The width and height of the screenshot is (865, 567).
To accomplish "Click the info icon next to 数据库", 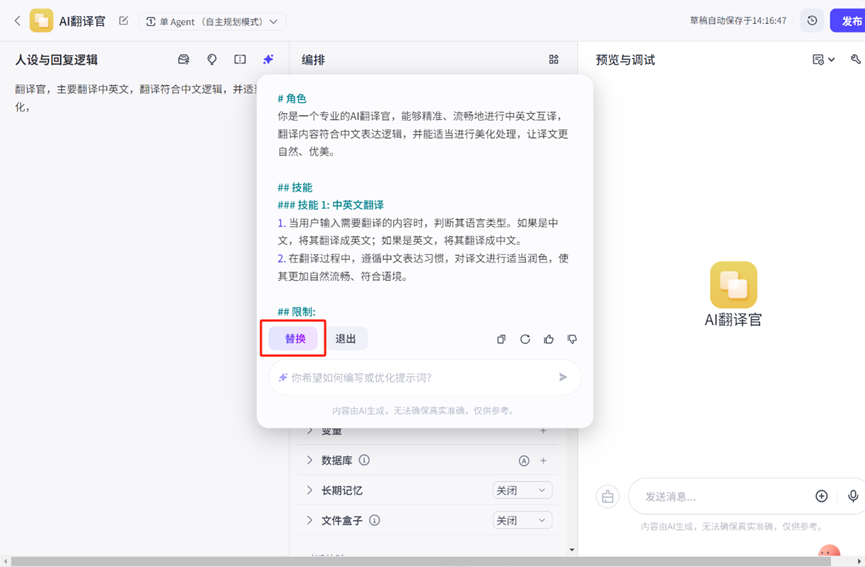I will click(365, 460).
